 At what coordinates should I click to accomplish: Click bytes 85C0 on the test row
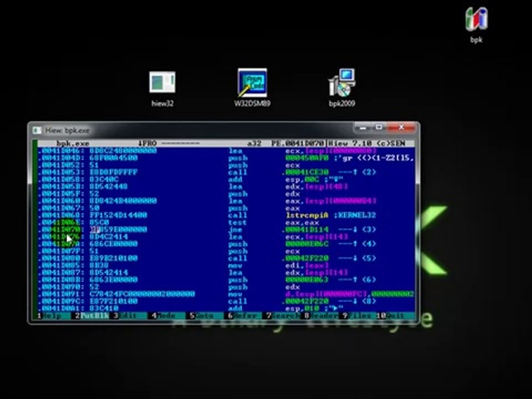[99, 223]
